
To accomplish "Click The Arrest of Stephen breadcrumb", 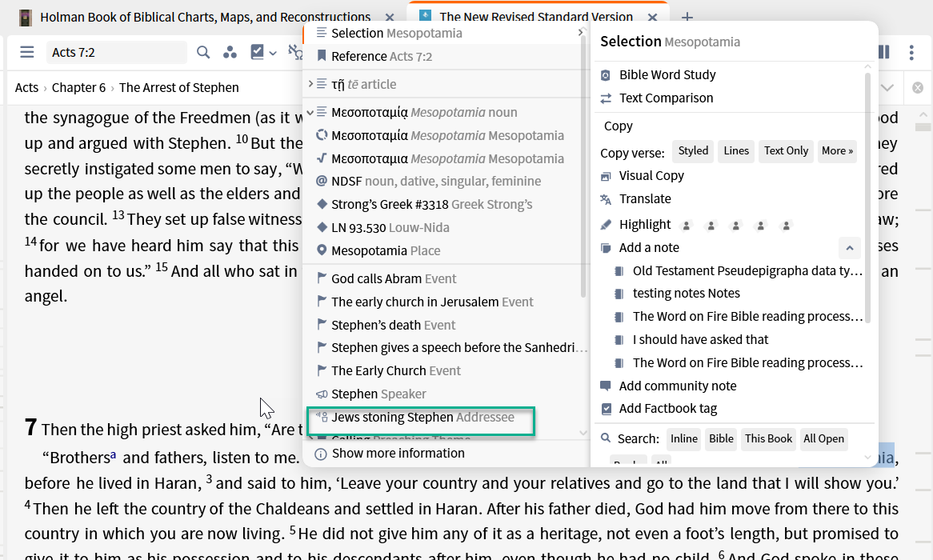I will 179,87.
